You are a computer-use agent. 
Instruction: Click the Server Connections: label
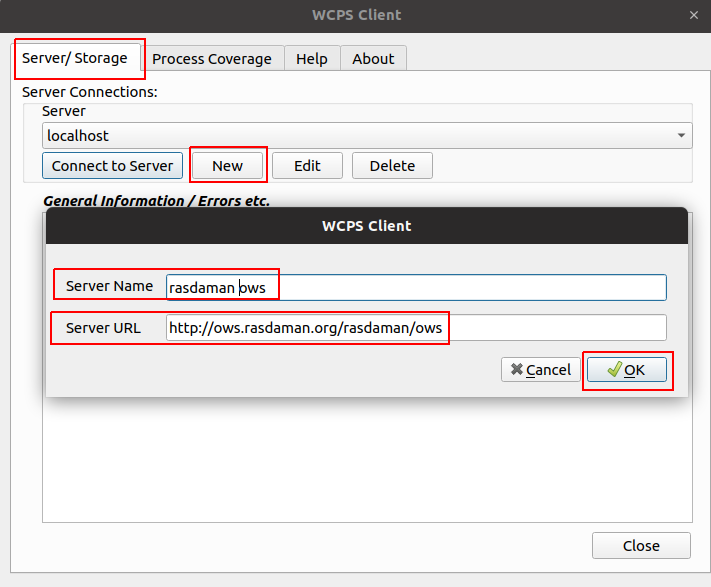(x=90, y=92)
